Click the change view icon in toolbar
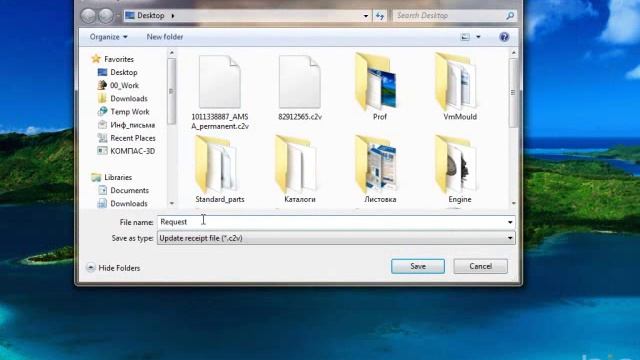 (465, 37)
